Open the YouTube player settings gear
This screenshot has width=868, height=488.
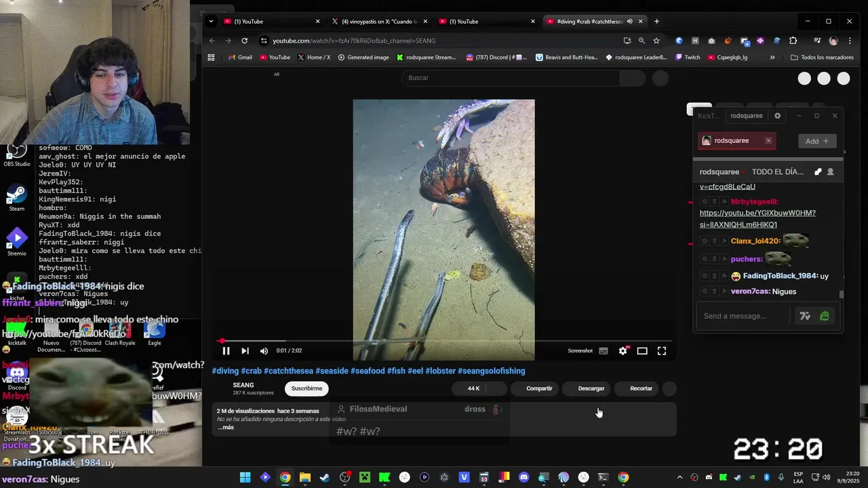623,350
